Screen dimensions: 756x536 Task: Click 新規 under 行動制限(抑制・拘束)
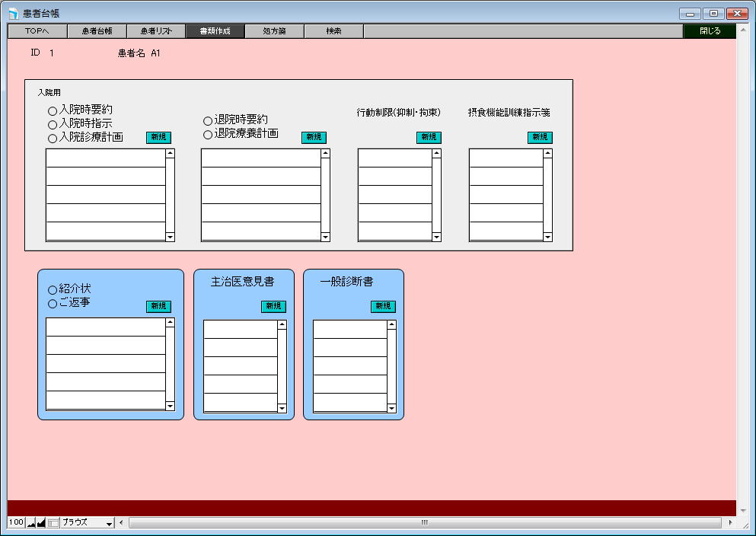pos(429,137)
